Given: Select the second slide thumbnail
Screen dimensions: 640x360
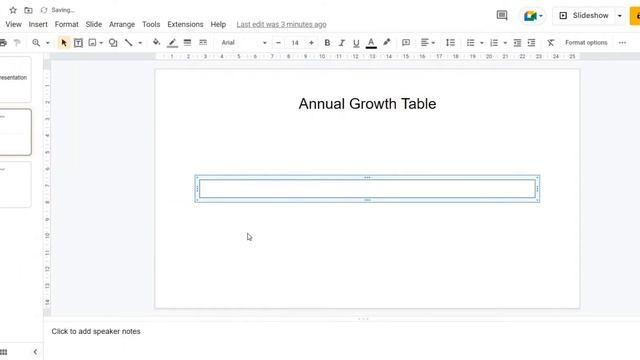Looking at the screenshot, I should tap(16, 132).
